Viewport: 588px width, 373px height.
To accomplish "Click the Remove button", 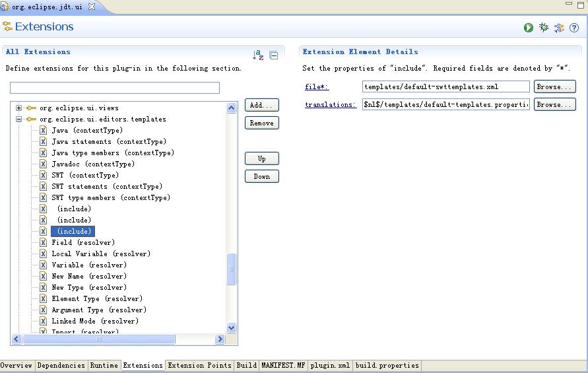I will 262,123.
